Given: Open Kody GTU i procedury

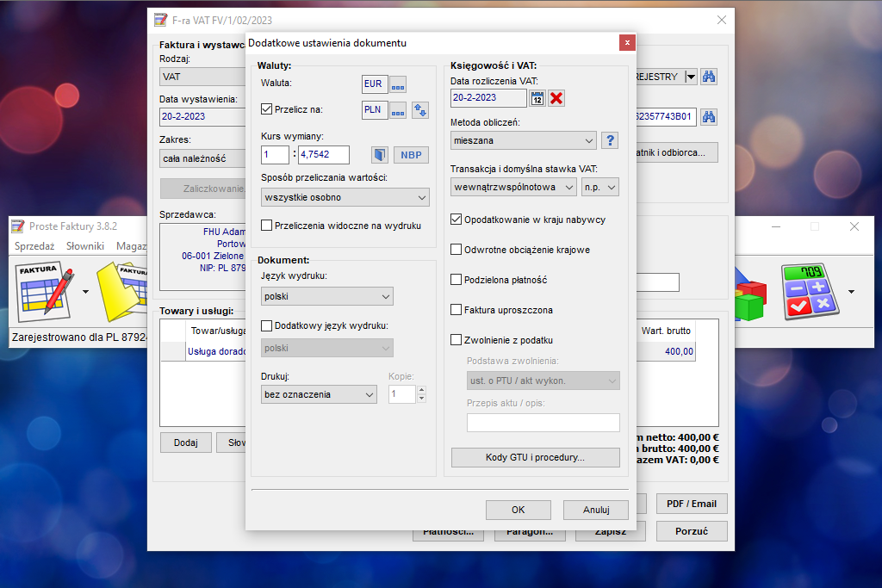Looking at the screenshot, I should (536, 458).
